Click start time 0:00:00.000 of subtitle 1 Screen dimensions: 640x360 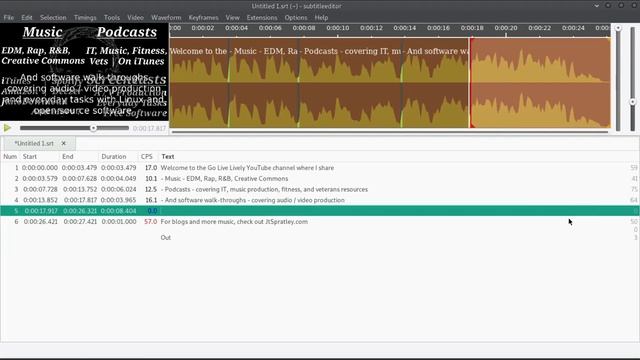pyautogui.click(x=40, y=168)
